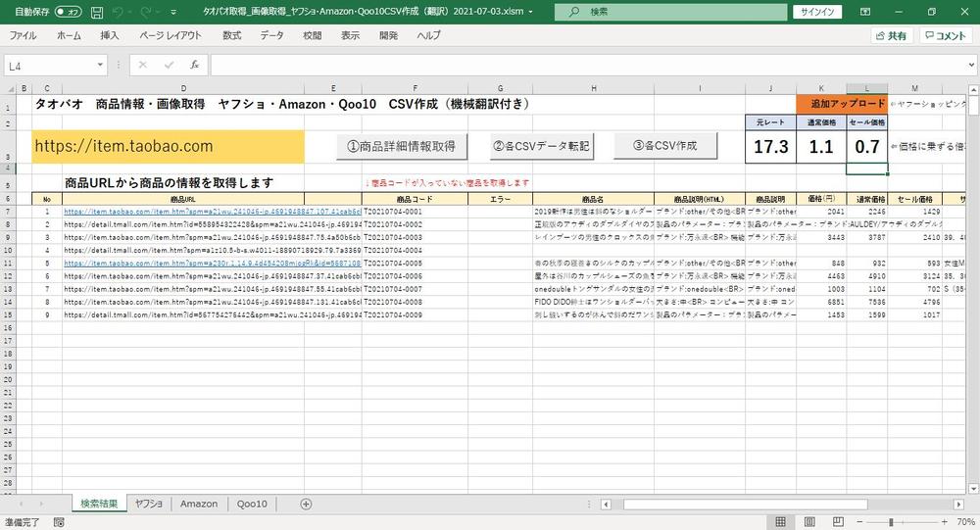The image size is (980, 530).
Task: Click the Undo arrow icon
Action: pos(119,12)
